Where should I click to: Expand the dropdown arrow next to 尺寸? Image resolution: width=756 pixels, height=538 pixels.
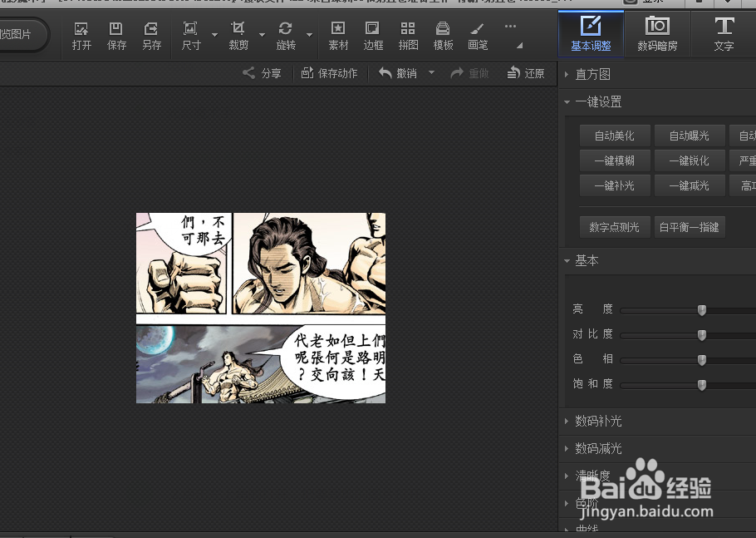215,35
